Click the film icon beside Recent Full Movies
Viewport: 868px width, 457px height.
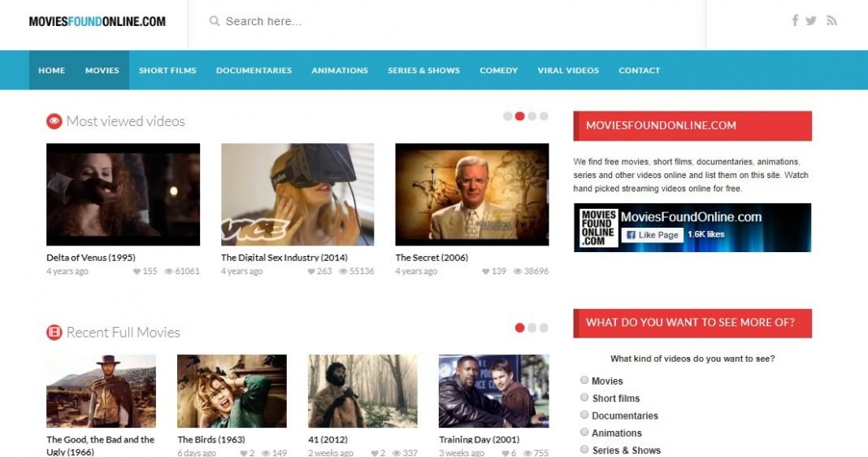[54, 332]
